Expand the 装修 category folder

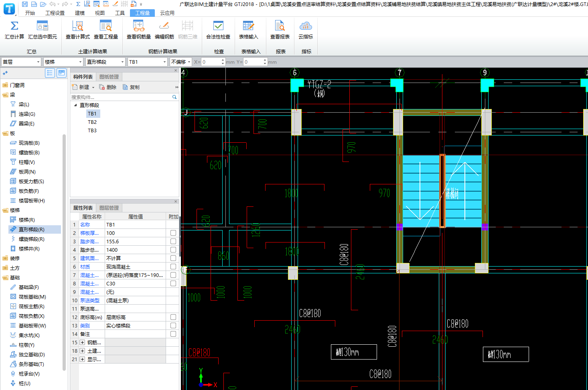pos(5,259)
